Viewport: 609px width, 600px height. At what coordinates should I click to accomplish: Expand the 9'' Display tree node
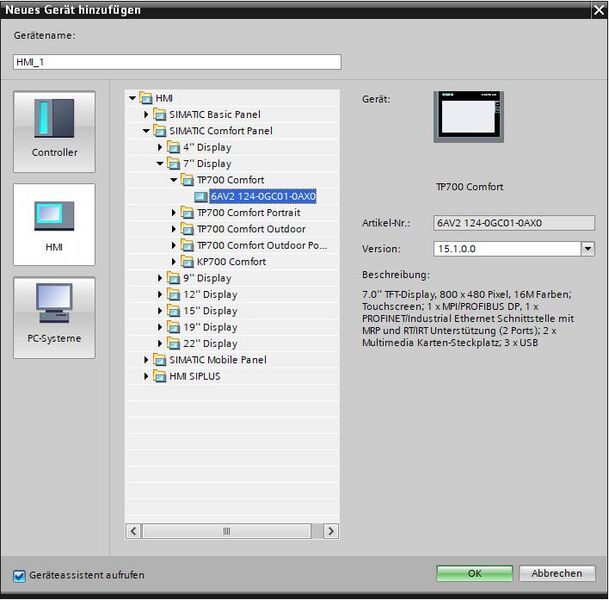coord(160,278)
